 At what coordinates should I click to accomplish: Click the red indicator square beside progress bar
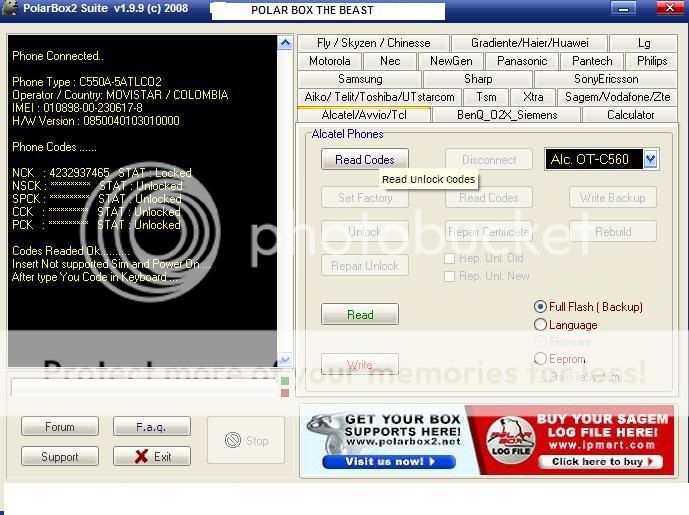point(285,392)
